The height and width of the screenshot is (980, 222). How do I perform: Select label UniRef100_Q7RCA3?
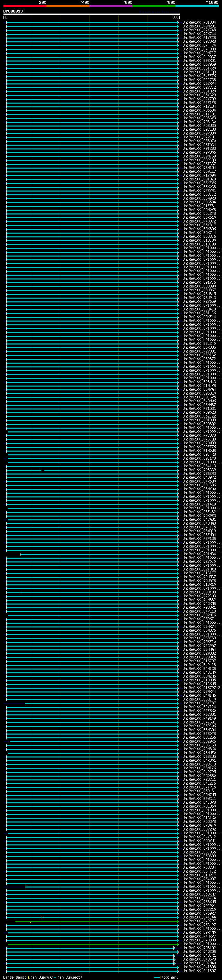[199, 596]
